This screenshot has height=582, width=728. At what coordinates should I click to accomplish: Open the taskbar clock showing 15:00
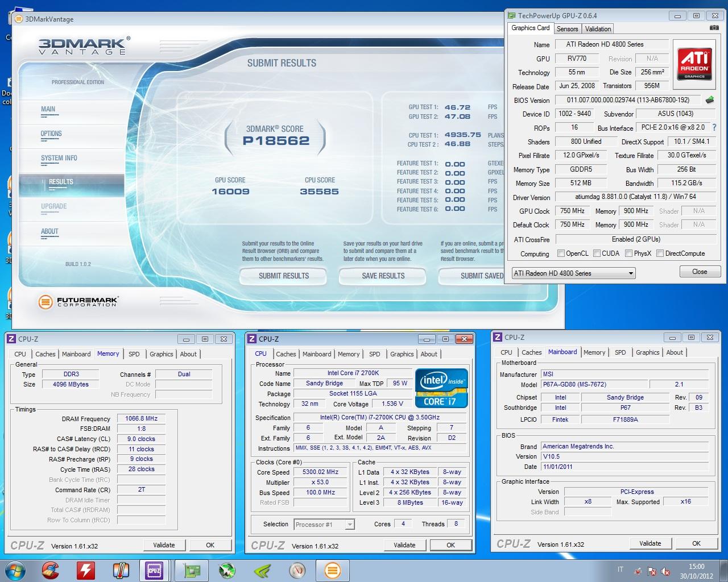click(696, 571)
